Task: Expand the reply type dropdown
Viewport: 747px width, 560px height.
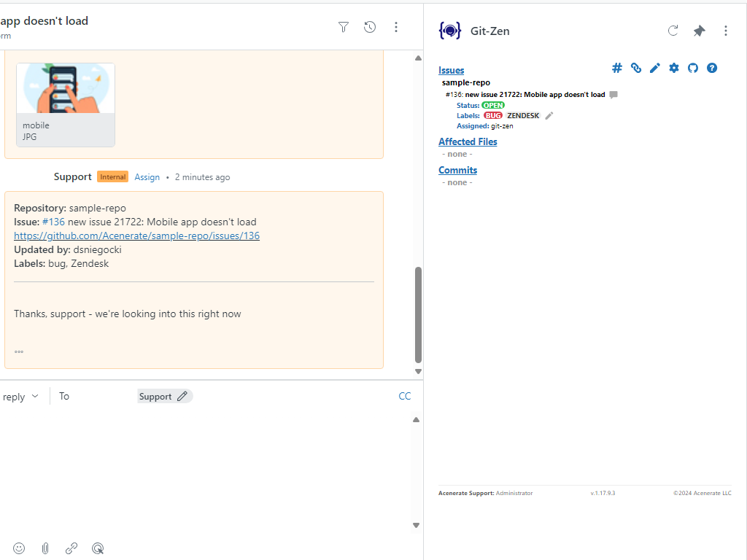Action: tap(20, 397)
